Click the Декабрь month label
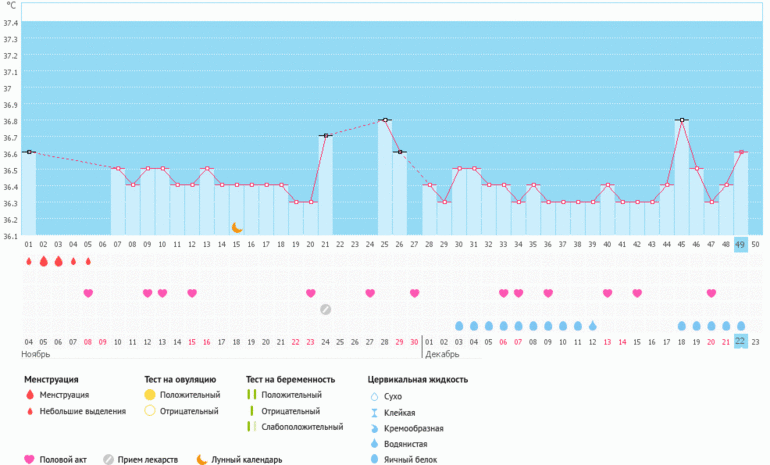Image resolution: width=770 pixels, height=465 pixels. 443,354
